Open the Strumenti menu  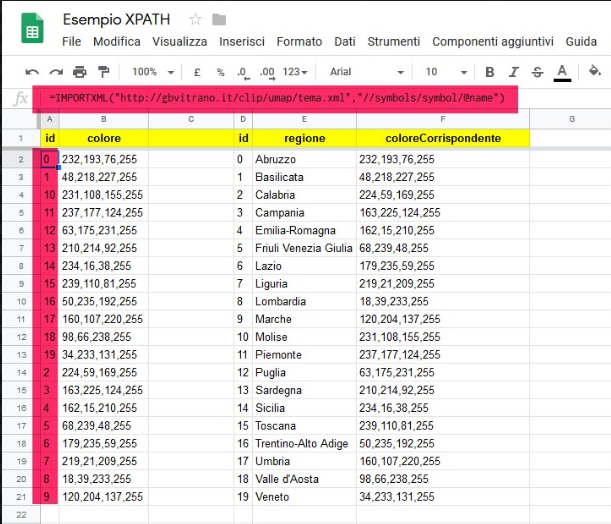click(x=394, y=42)
